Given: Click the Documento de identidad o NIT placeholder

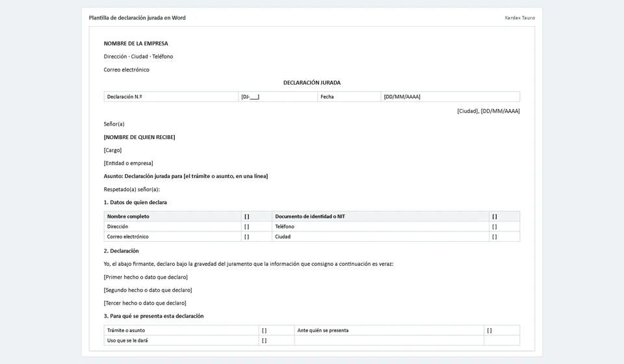Looking at the screenshot, I should 495,216.
